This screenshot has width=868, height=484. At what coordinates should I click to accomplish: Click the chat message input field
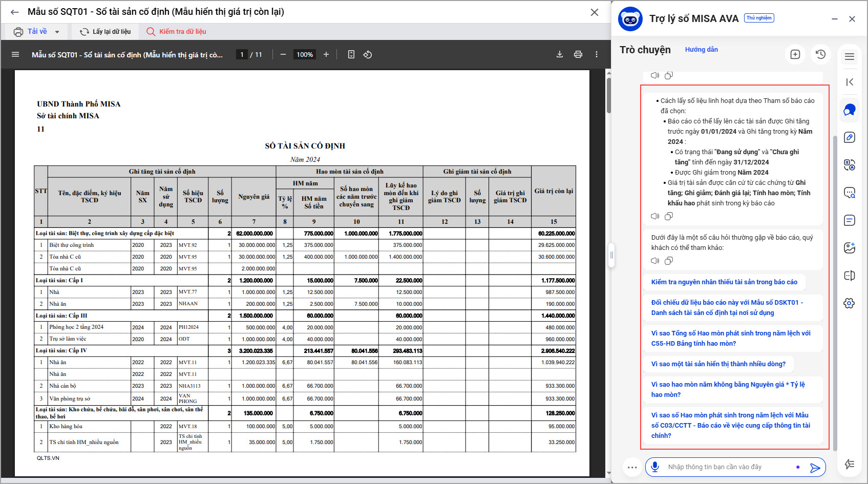pyautogui.click(x=727, y=467)
